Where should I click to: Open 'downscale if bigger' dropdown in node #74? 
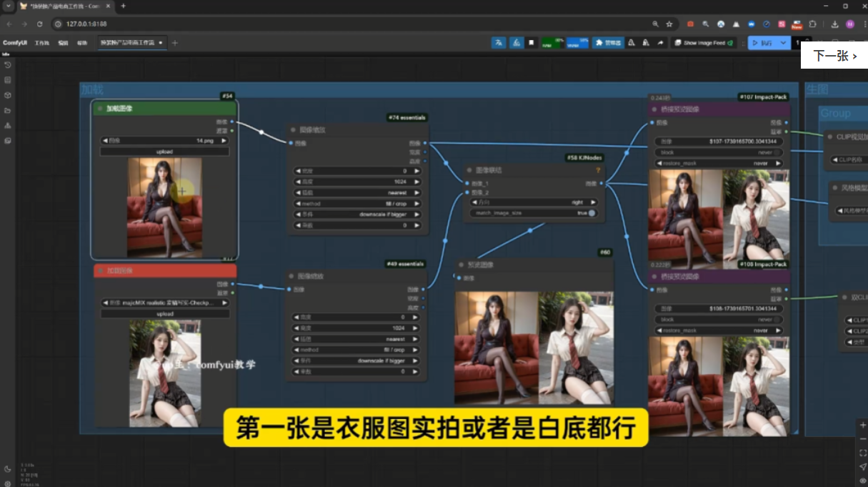[357, 214]
